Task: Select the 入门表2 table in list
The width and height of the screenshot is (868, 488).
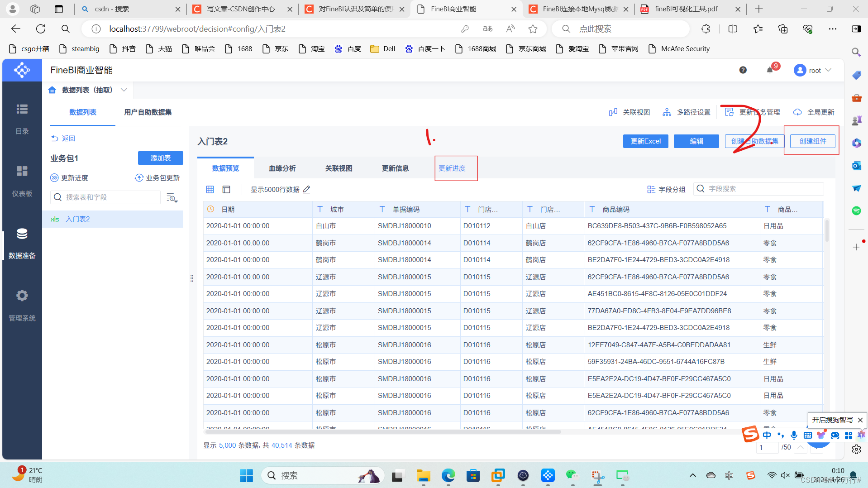Action: [113, 219]
